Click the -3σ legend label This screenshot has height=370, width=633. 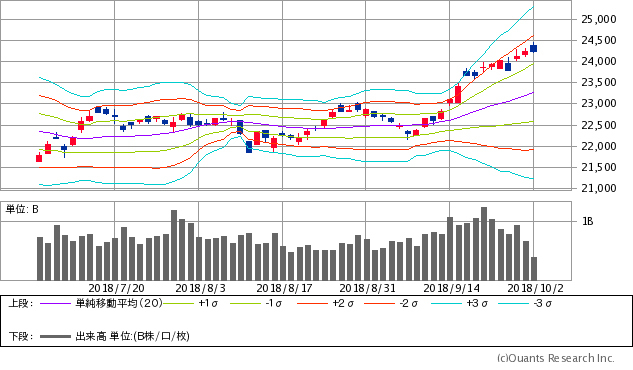pyautogui.click(x=543, y=303)
